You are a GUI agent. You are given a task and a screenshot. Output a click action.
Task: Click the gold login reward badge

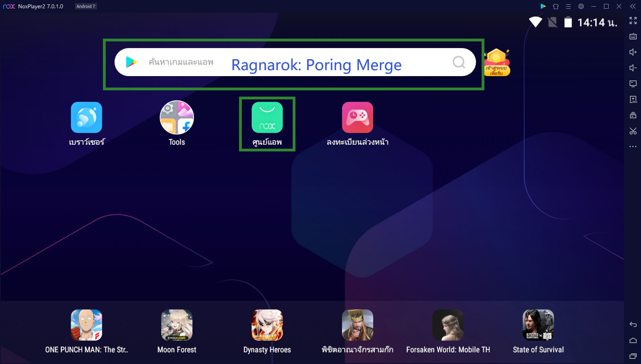point(497,62)
